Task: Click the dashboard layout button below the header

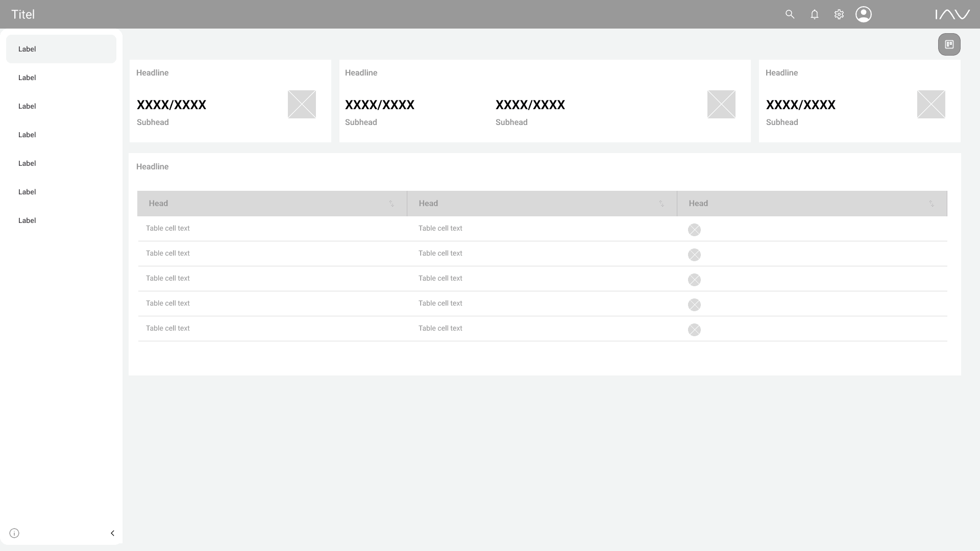Action: coord(949,44)
